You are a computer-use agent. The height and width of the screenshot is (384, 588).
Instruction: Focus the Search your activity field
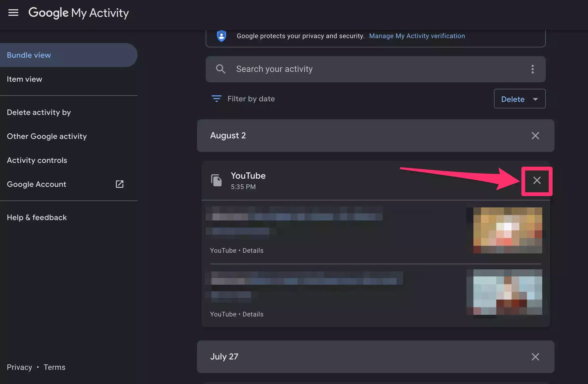(x=375, y=69)
